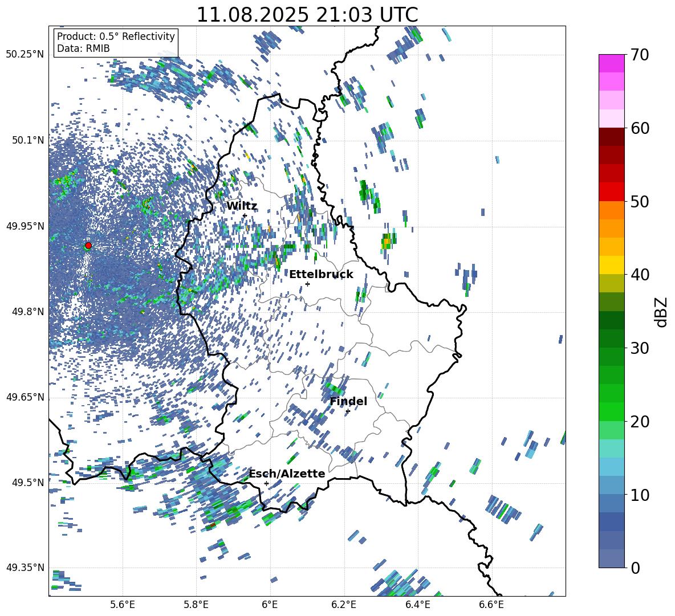Screen dimensions: 675x616
Task: Click the magenta top colorbar segment
Action: coord(611,64)
